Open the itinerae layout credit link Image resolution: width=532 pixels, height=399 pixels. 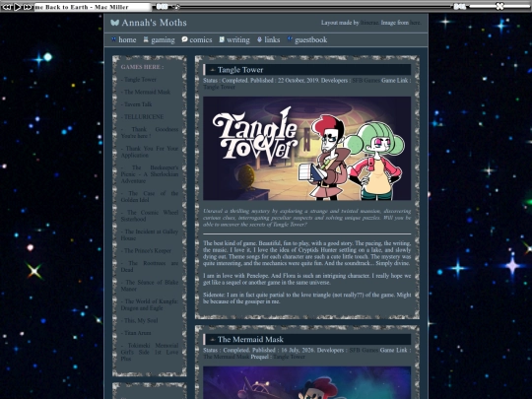tap(369, 23)
